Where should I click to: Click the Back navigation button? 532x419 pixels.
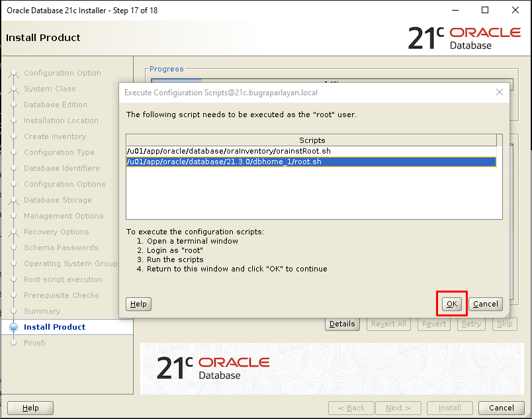point(351,408)
